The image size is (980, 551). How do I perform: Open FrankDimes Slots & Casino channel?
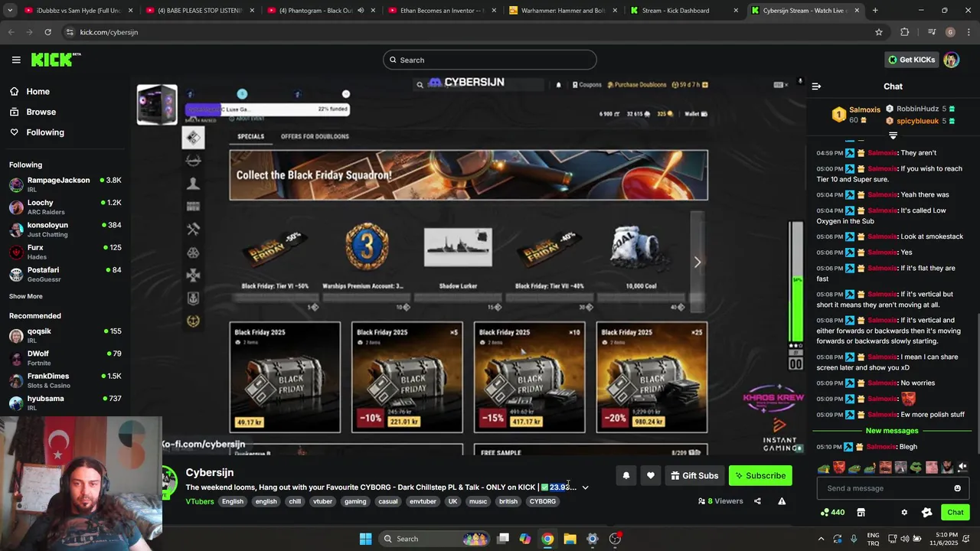click(x=65, y=380)
